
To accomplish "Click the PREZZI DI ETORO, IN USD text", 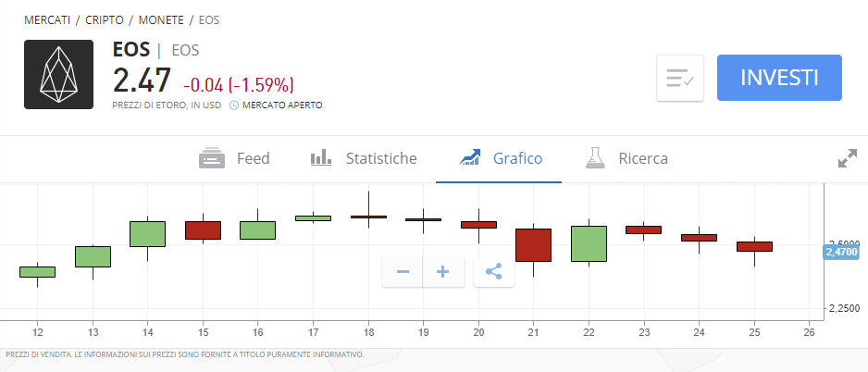I will [167, 105].
